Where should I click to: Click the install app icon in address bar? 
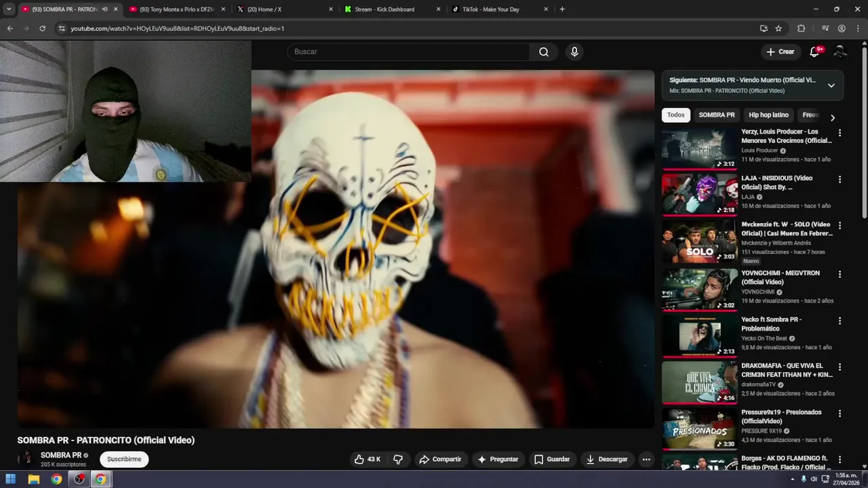click(764, 28)
